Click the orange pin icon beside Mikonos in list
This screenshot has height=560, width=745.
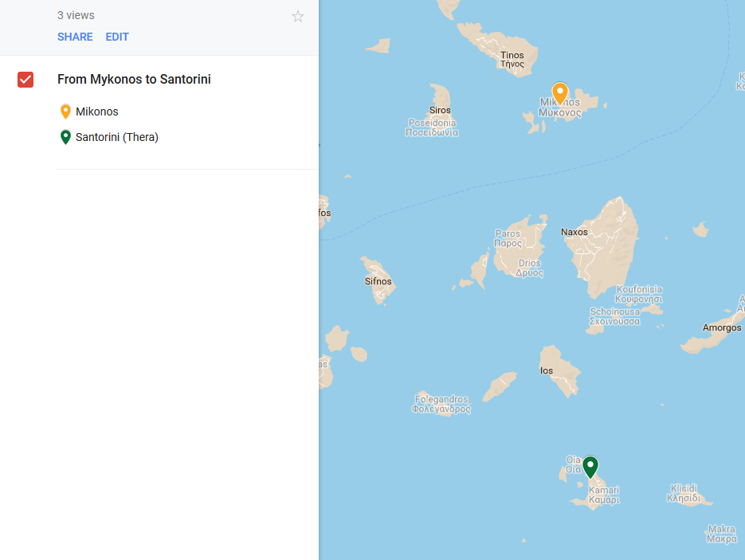65,112
